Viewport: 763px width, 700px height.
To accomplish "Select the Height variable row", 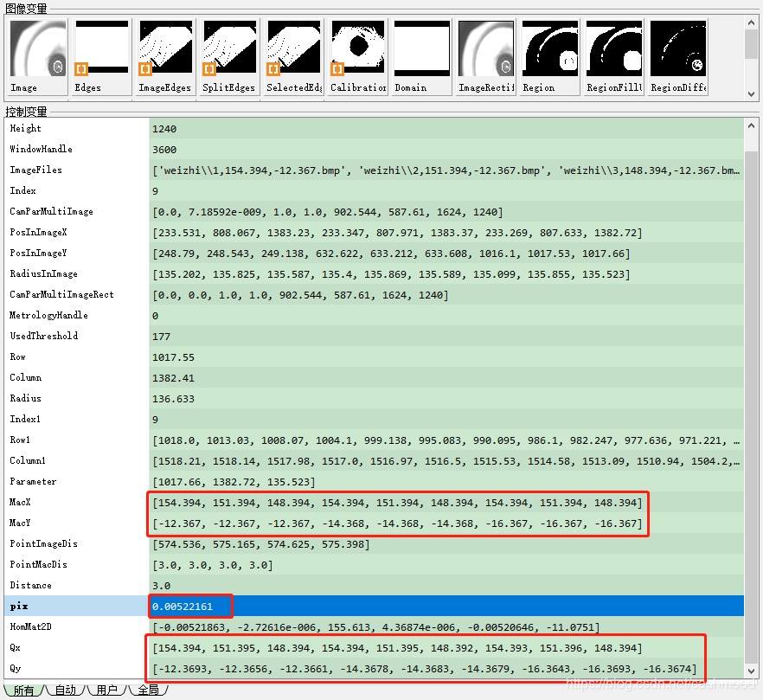I will [374, 129].
